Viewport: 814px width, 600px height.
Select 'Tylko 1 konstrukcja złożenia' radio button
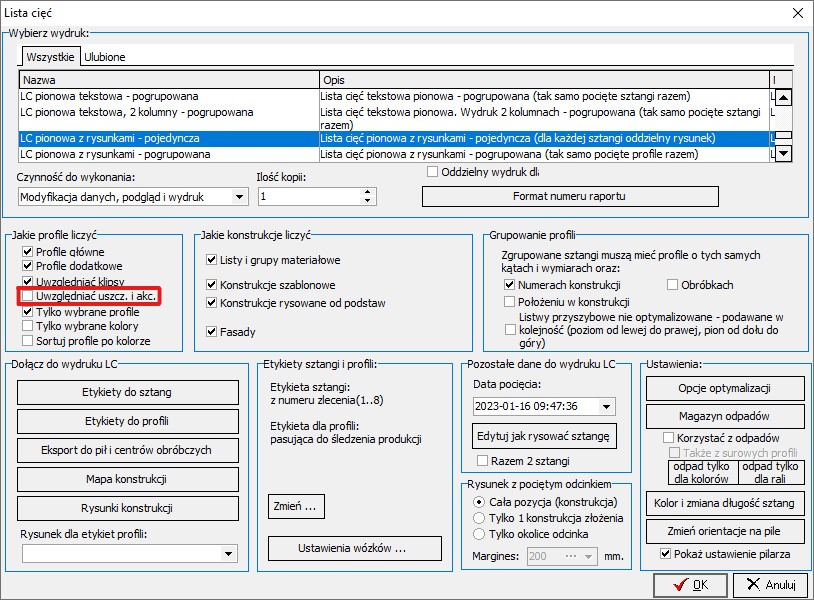[x=481, y=518]
